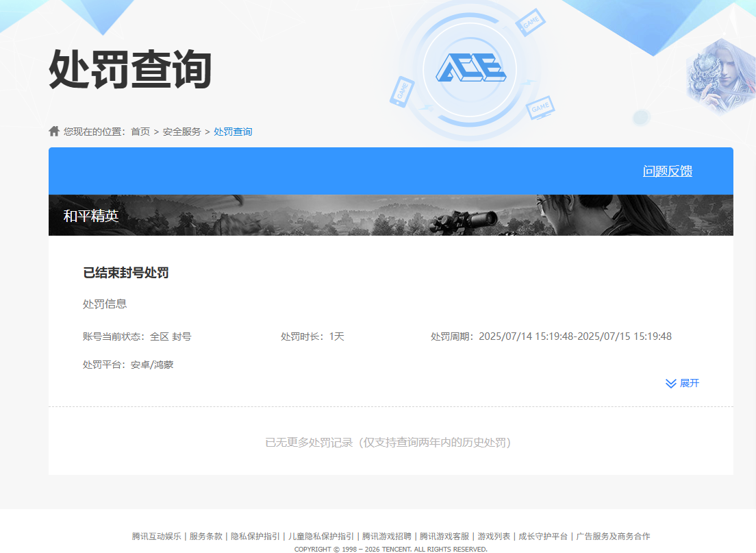Image resolution: width=756 pixels, height=553 pixels.
Task: Click the home icon in breadcrumb
Action: (54, 132)
